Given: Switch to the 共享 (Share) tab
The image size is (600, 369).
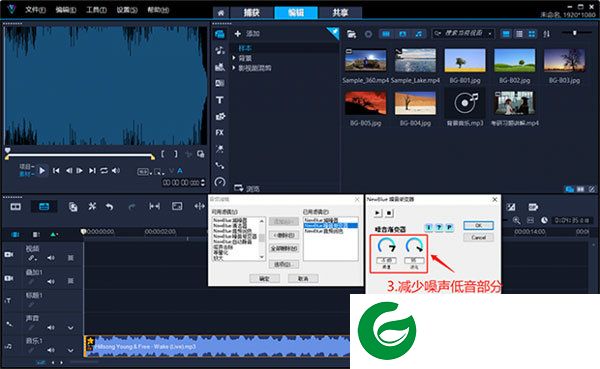Looking at the screenshot, I should tap(340, 13).
